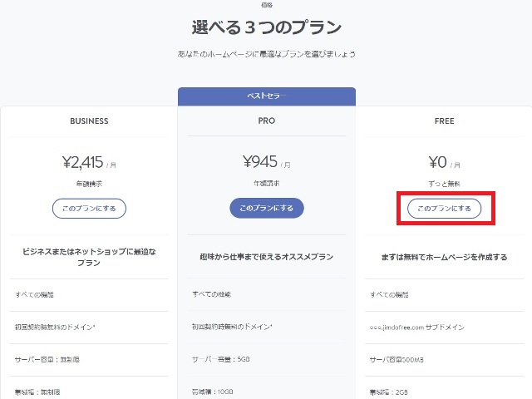532x399 pixels.
Task: Click the FREE plan's 2GB bandwidth row
Action: pos(389,392)
